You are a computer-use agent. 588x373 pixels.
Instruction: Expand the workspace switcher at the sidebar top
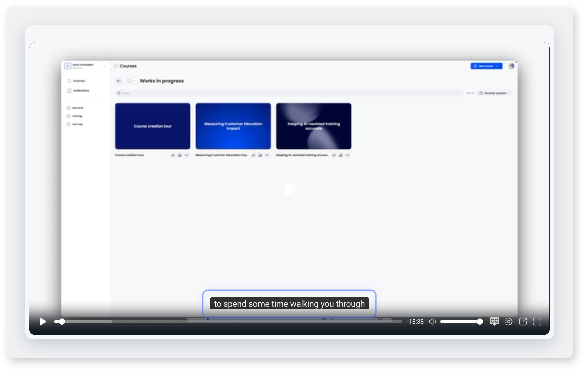pyautogui.click(x=85, y=66)
